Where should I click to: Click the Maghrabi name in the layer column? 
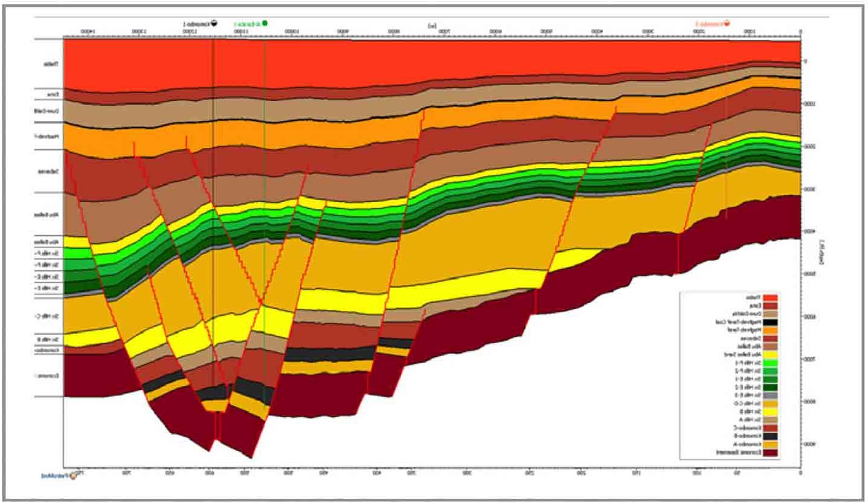point(47,137)
